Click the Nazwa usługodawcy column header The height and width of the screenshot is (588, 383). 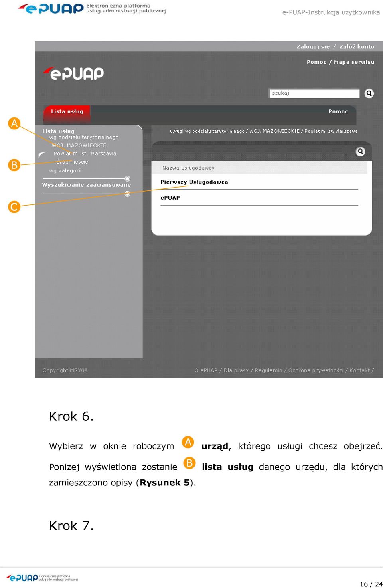tap(188, 168)
